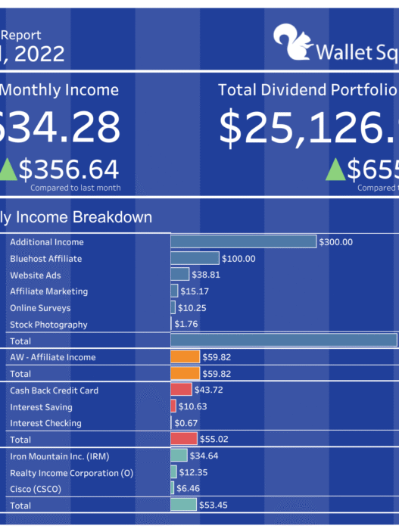Screen dimensions: 399x532
Task: Select the Bluehost Affiliate $100.00 bar
Action: [x=195, y=258]
